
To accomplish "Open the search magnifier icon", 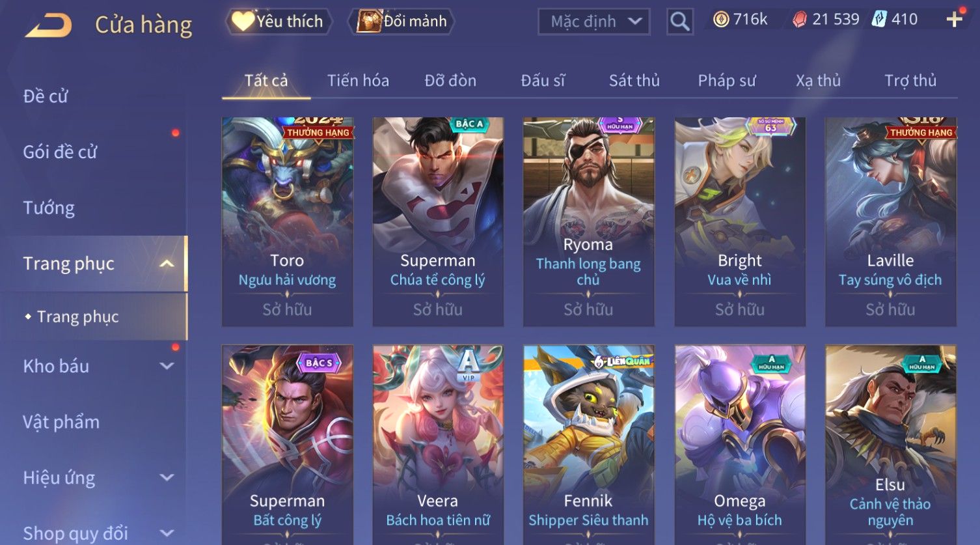I will (x=680, y=21).
